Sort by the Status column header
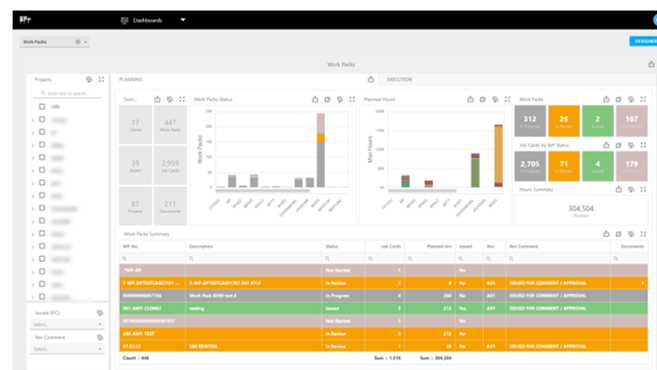The width and height of the screenshot is (657, 370). [343, 246]
